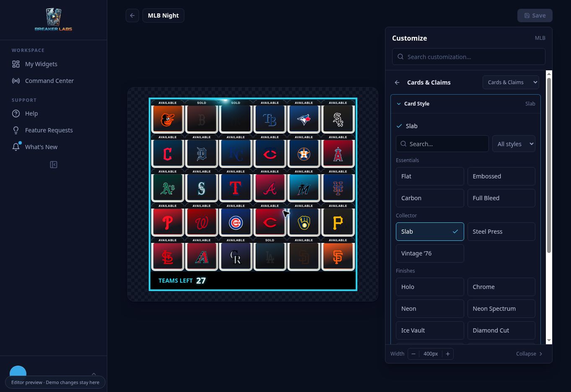The image size is (571, 392).
Task: Select the Full Bleed card style
Action: (x=501, y=198)
